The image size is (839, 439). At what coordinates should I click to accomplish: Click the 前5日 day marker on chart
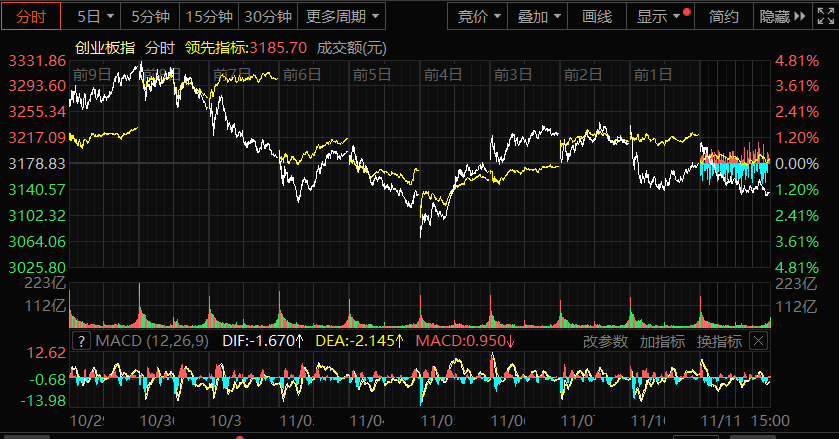[x=371, y=75]
